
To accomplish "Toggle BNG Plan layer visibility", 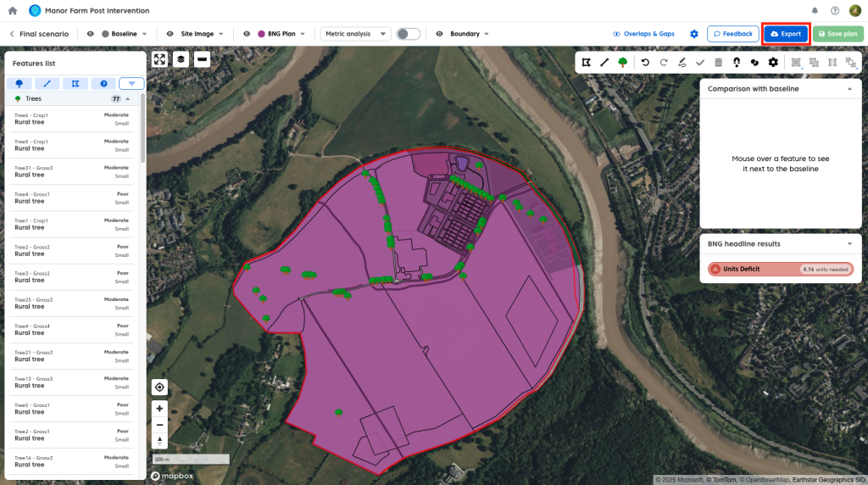I will pos(247,34).
